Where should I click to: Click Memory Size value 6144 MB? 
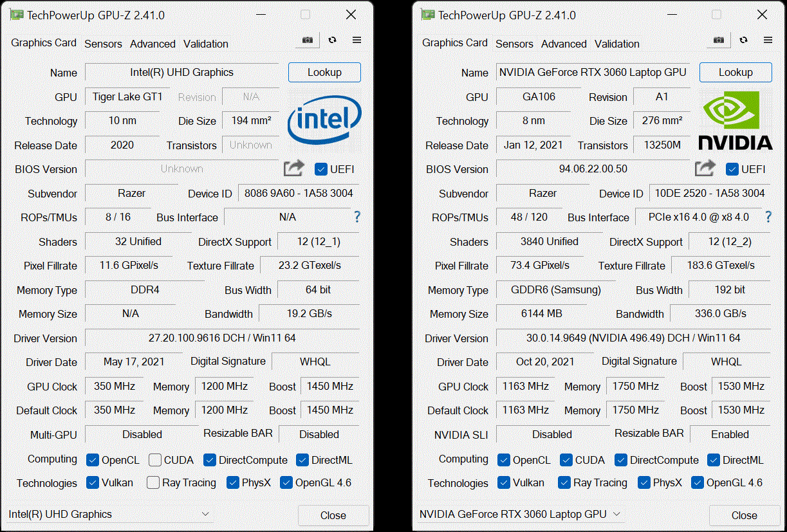[x=541, y=313]
